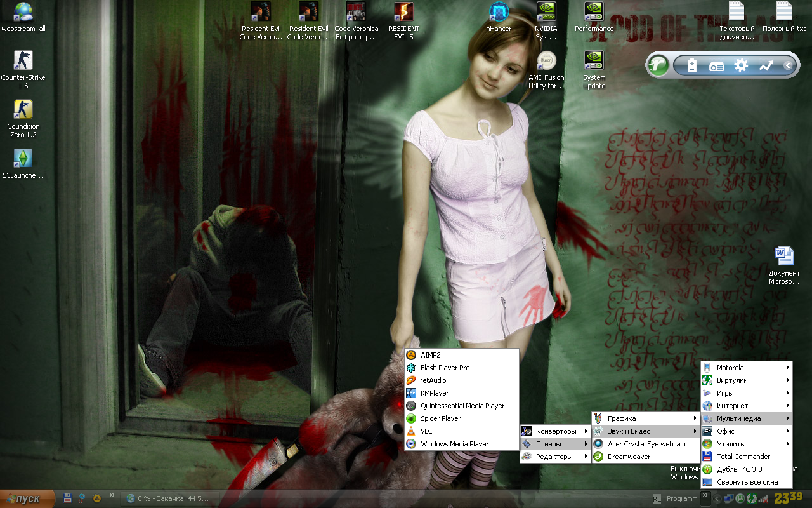812x508 pixels.
Task: Start Windows Media Player from the menu
Action: click(x=462, y=444)
